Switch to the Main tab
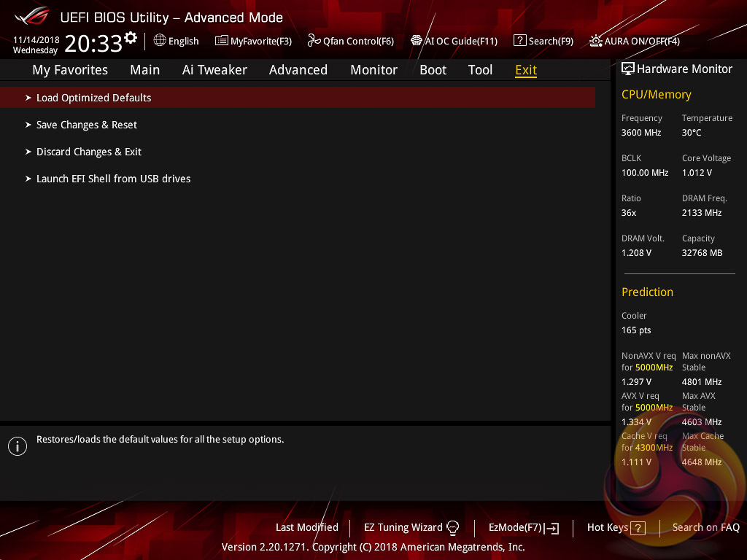 point(145,70)
